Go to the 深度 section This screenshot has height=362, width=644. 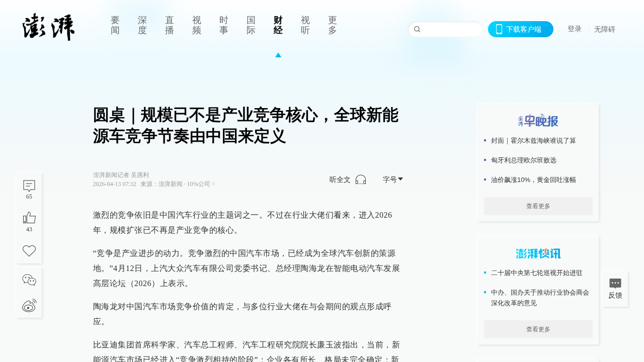(142, 25)
